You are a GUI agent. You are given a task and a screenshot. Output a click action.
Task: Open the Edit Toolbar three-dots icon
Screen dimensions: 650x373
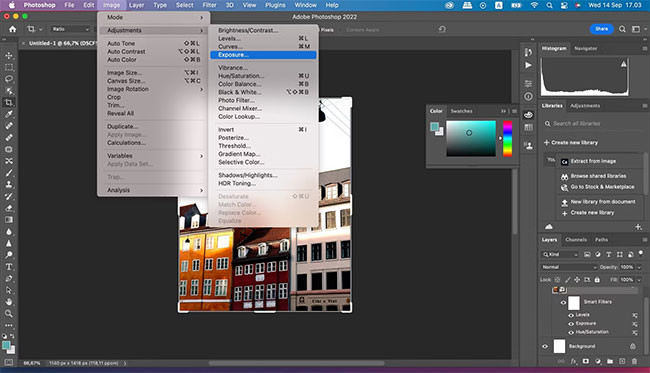(x=9, y=325)
